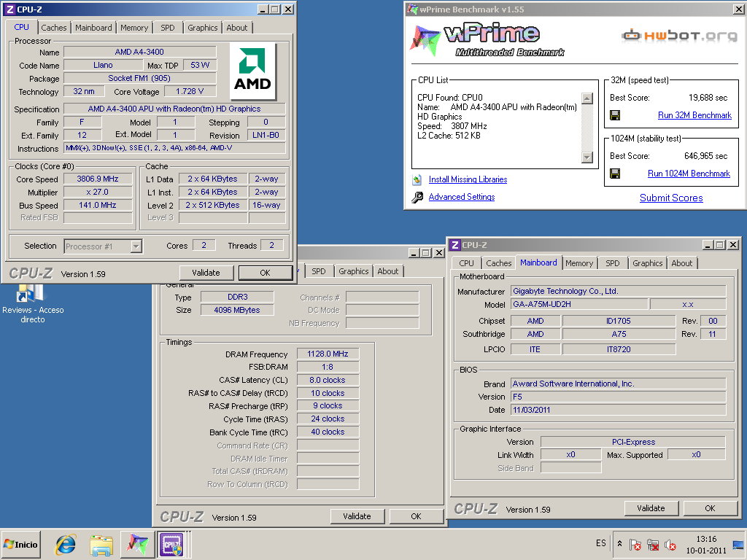Switch to the Caches tab in the top-left CPU-Z window
This screenshot has height=560, width=747.
point(54,28)
